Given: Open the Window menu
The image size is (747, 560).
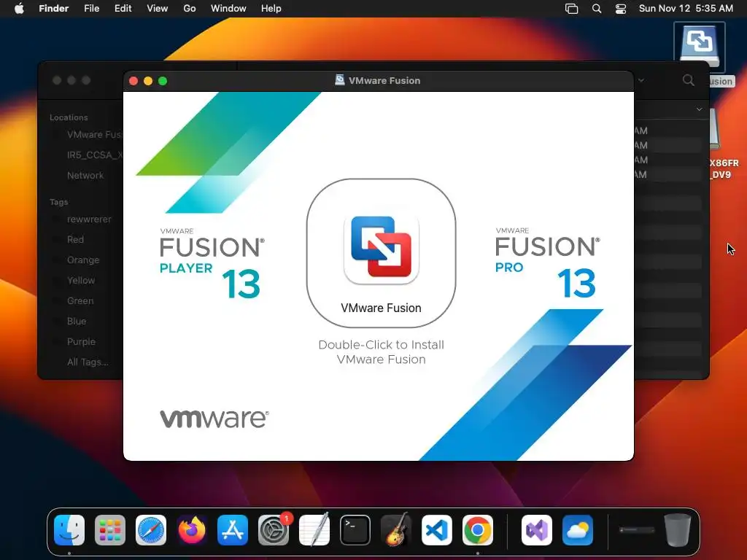Looking at the screenshot, I should coord(228,9).
